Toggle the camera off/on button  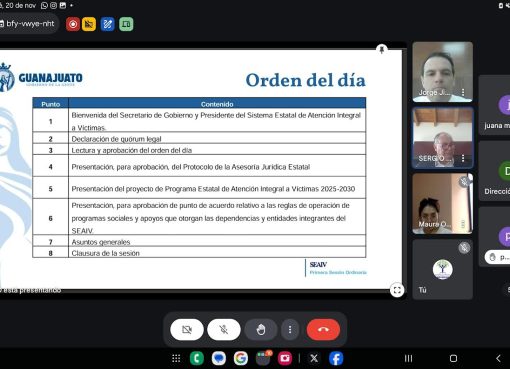pyautogui.click(x=187, y=330)
